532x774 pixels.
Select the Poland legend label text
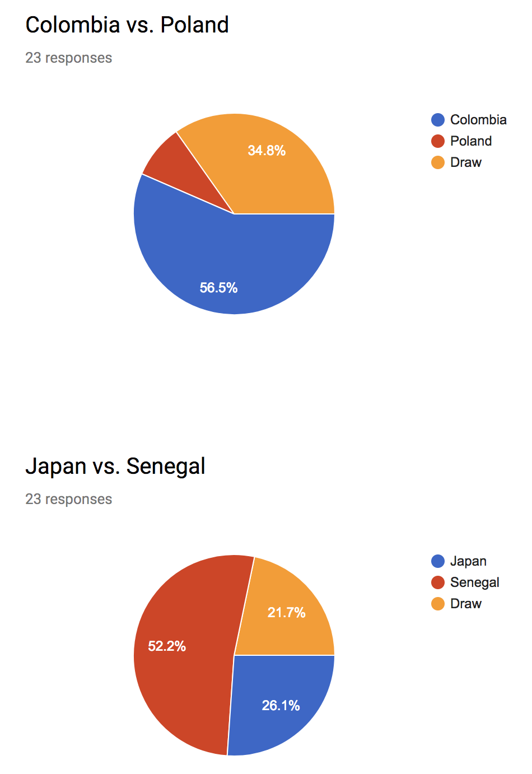coord(471,141)
